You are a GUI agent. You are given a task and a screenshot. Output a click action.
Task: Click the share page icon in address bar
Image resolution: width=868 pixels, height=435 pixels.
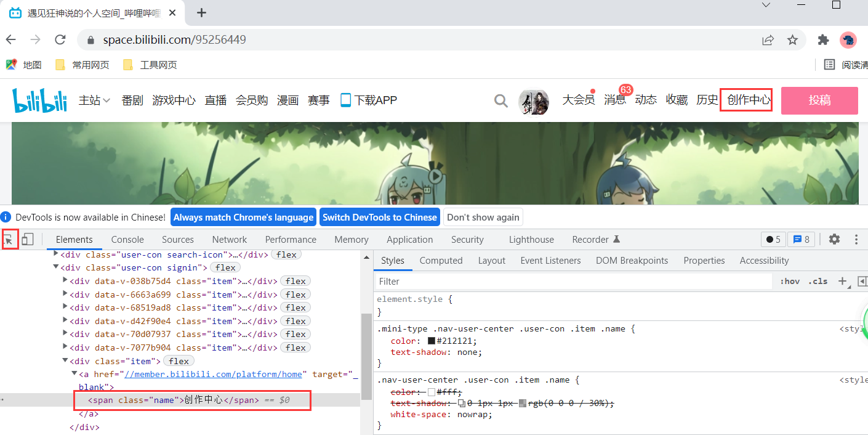pos(768,40)
